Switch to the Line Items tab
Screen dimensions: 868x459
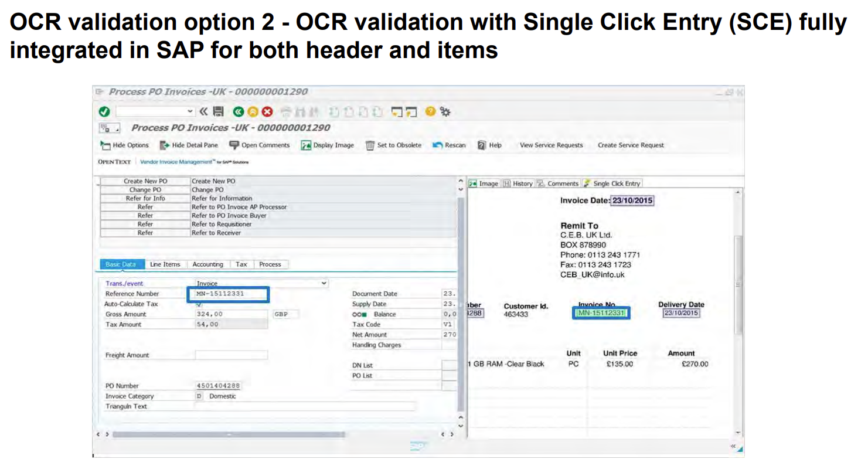tap(165, 264)
